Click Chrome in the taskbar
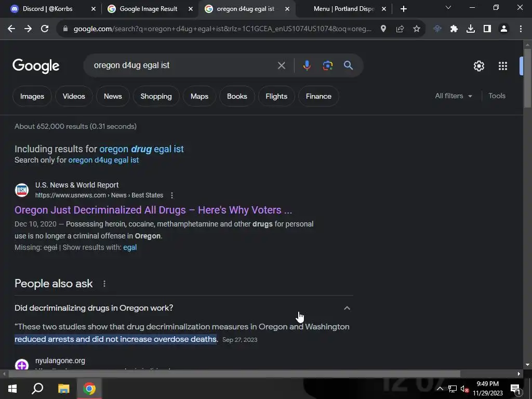 (x=89, y=389)
